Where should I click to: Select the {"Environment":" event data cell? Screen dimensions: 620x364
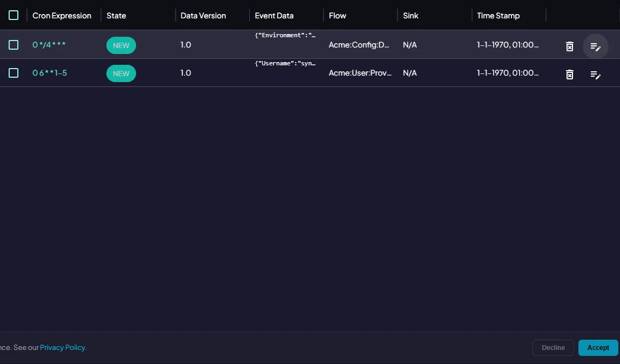(x=285, y=35)
